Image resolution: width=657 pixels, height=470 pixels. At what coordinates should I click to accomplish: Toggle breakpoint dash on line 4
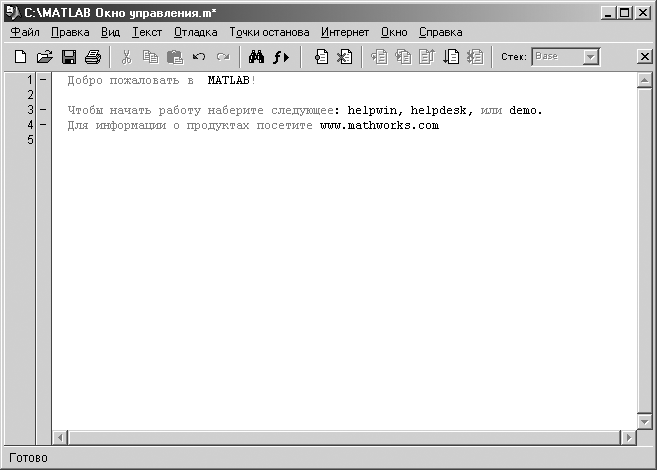coord(43,125)
